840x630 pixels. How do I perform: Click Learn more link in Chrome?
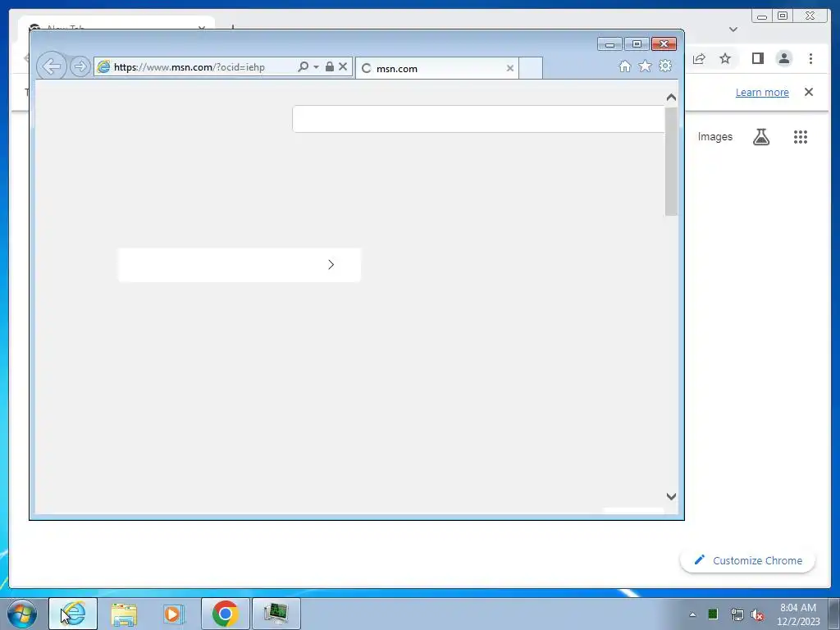(x=762, y=92)
